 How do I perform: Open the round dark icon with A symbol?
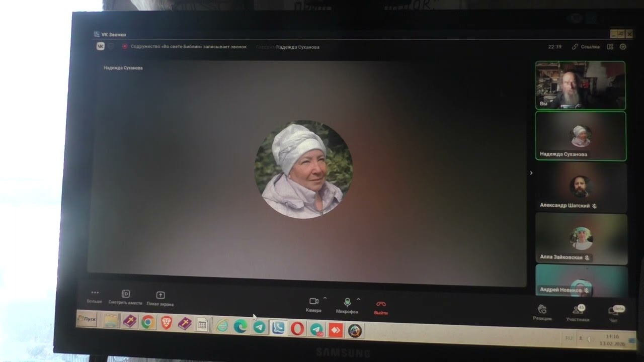[x=355, y=331]
